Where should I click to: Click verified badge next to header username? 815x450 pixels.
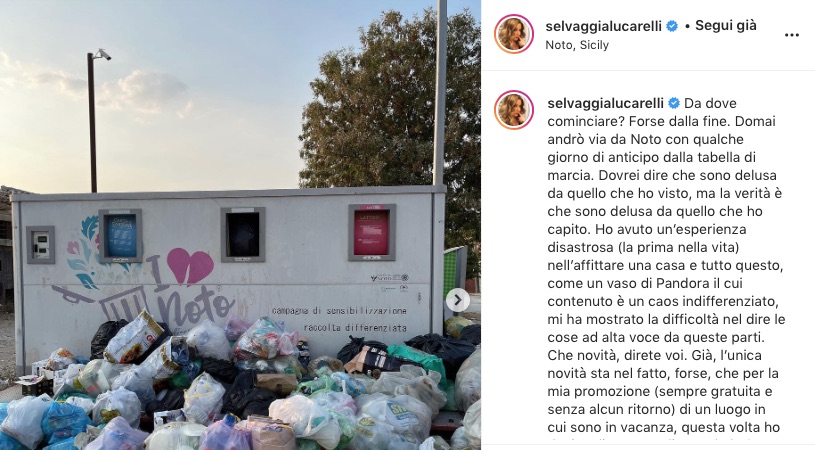click(672, 26)
